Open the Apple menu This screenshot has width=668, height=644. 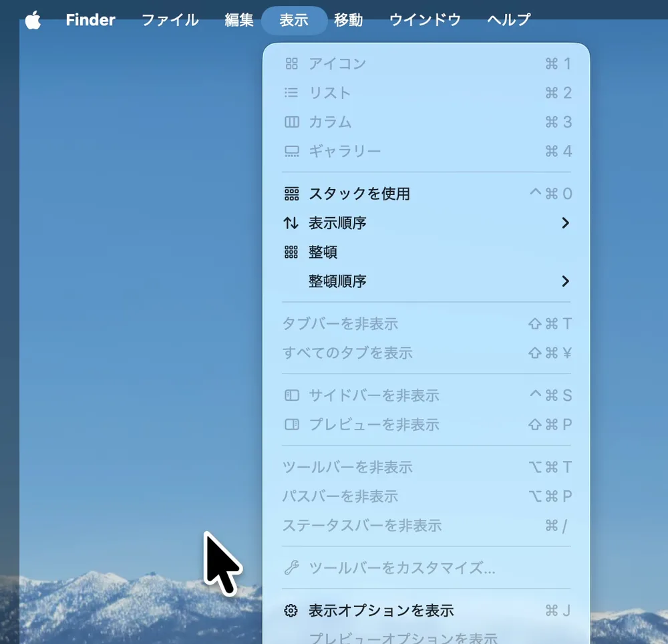tap(33, 20)
